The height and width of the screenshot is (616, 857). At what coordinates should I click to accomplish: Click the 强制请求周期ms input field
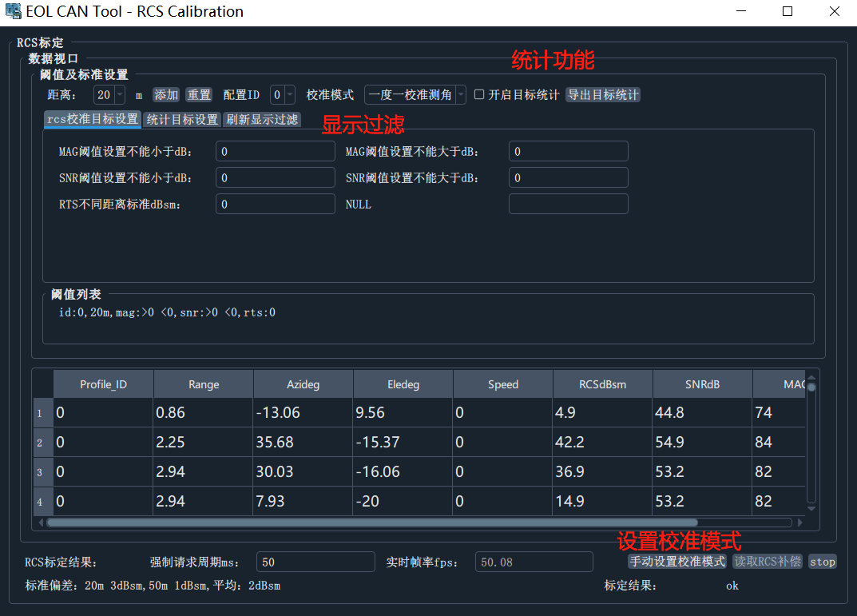pyautogui.click(x=315, y=562)
